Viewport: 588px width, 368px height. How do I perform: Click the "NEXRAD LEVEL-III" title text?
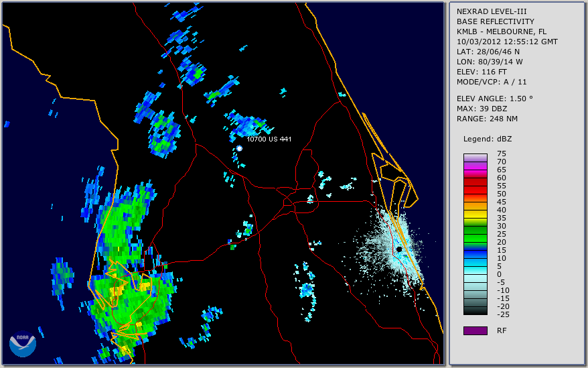click(x=492, y=11)
